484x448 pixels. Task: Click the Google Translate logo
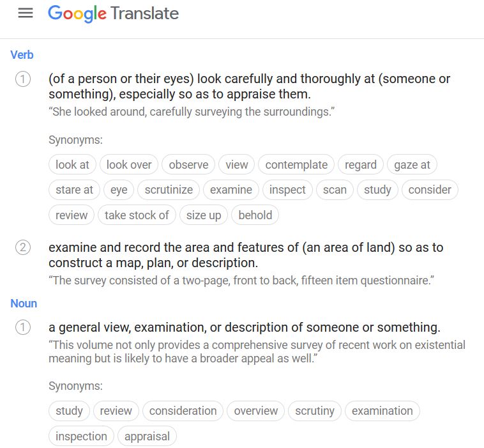click(x=114, y=13)
